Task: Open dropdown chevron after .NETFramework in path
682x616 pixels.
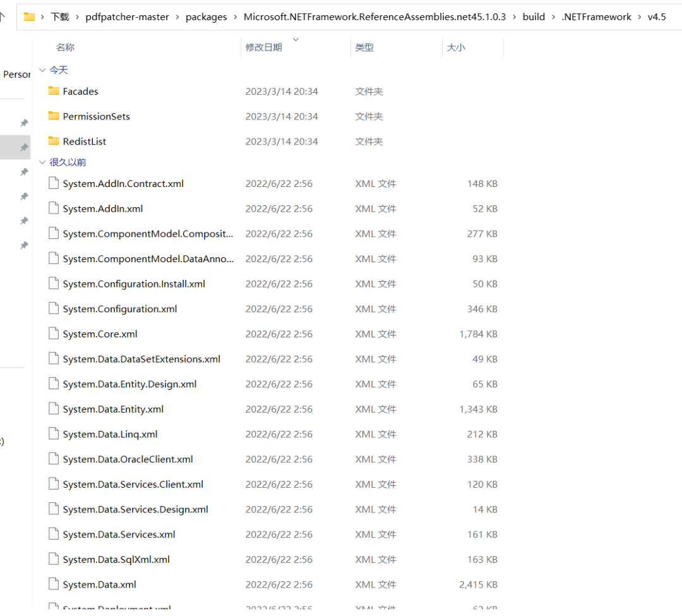Action: click(639, 17)
